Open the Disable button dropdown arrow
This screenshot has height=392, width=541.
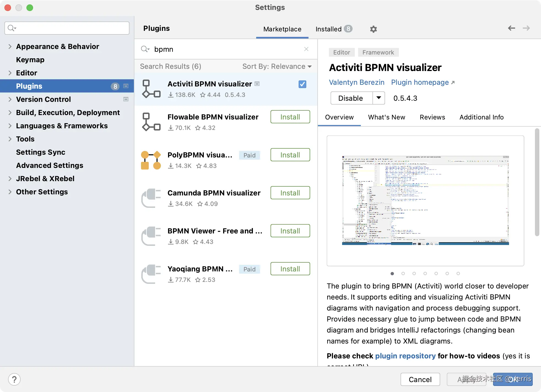pos(379,98)
